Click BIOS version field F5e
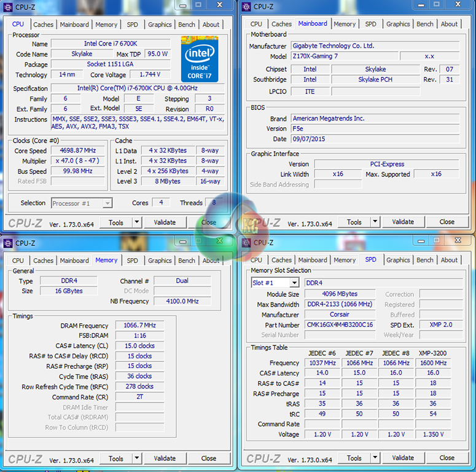 point(375,129)
